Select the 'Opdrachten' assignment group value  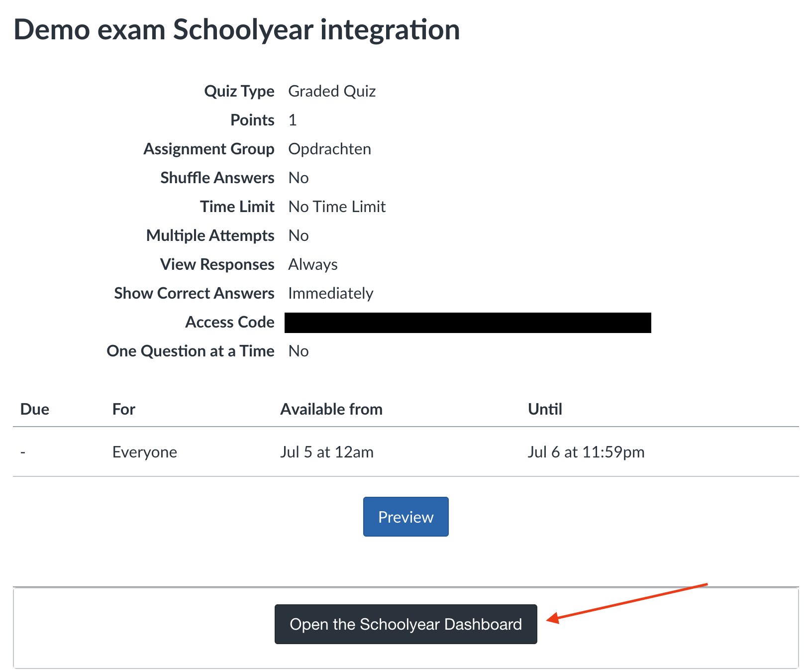pyautogui.click(x=329, y=149)
